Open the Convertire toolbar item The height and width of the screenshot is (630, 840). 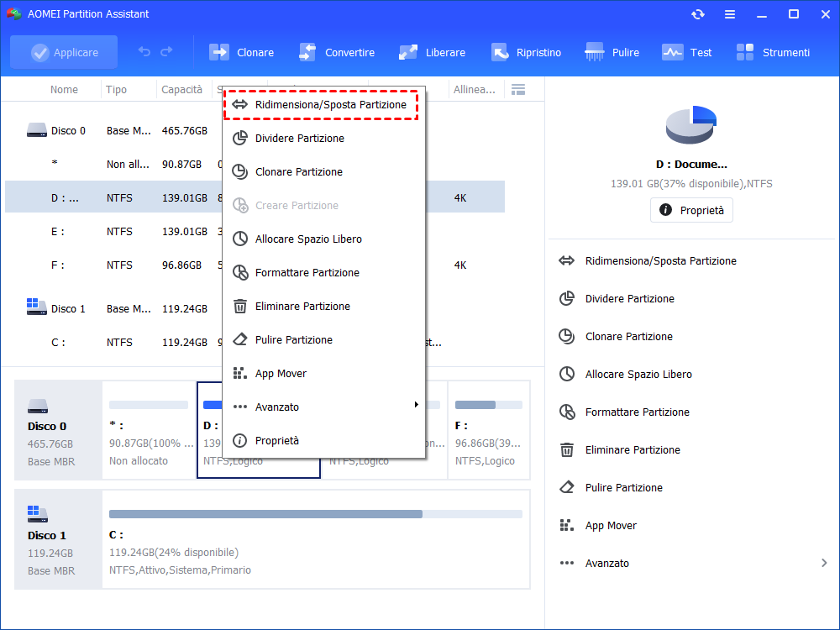pos(337,52)
